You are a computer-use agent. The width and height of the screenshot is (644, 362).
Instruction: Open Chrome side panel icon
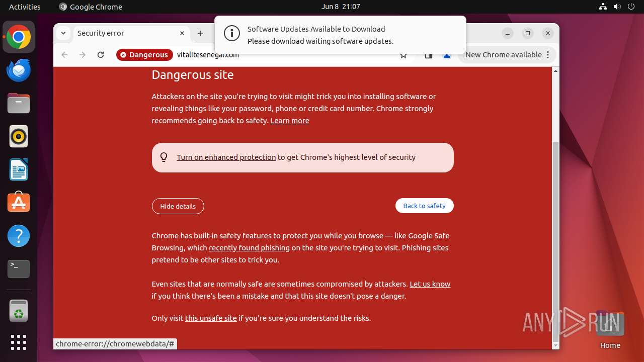click(x=429, y=56)
